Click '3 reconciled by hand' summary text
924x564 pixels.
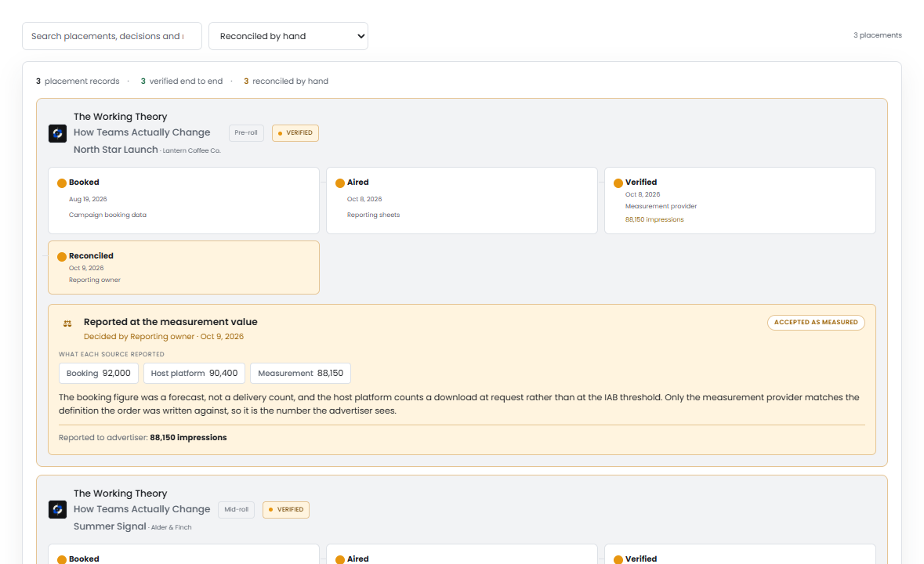(286, 81)
